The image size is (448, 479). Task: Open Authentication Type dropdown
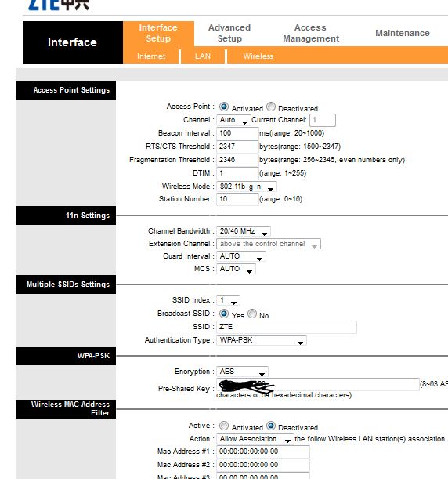click(262, 340)
